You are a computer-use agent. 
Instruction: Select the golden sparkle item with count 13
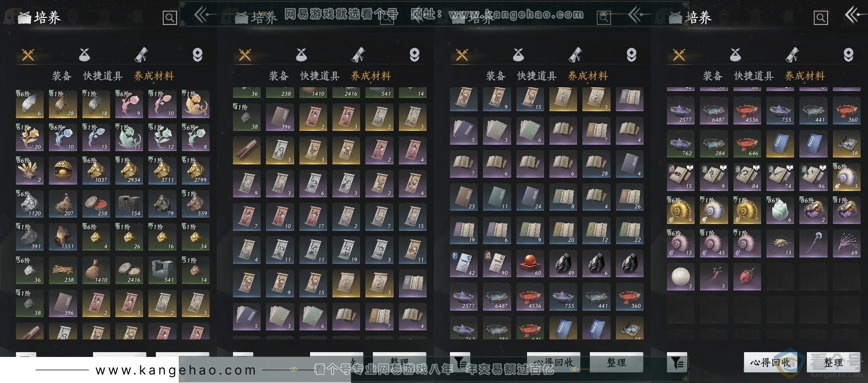point(780,244)
